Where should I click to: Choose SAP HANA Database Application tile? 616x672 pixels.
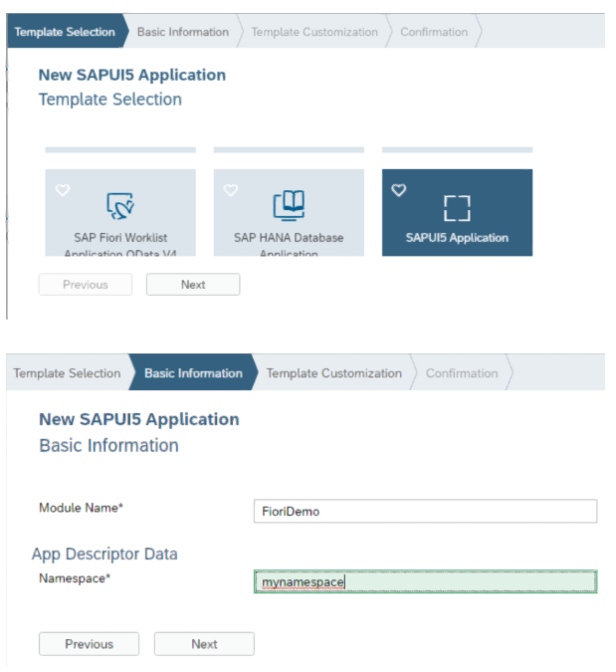[x=289, y=213]
